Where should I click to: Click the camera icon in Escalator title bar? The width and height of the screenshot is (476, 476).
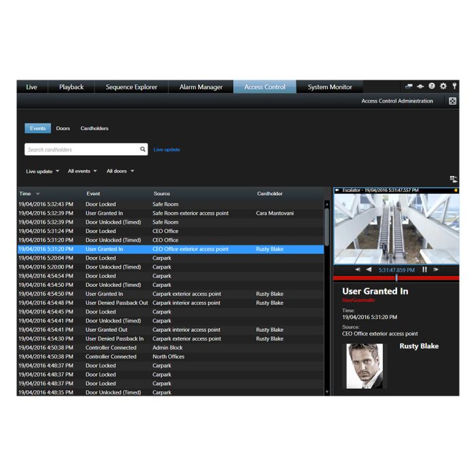click(x=337, y=190)
